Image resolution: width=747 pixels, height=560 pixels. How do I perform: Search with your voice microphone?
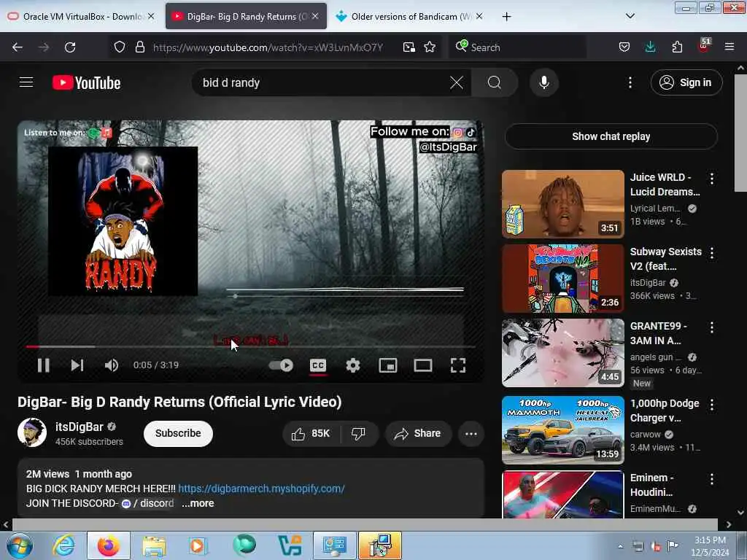click(x=544, y=82)
